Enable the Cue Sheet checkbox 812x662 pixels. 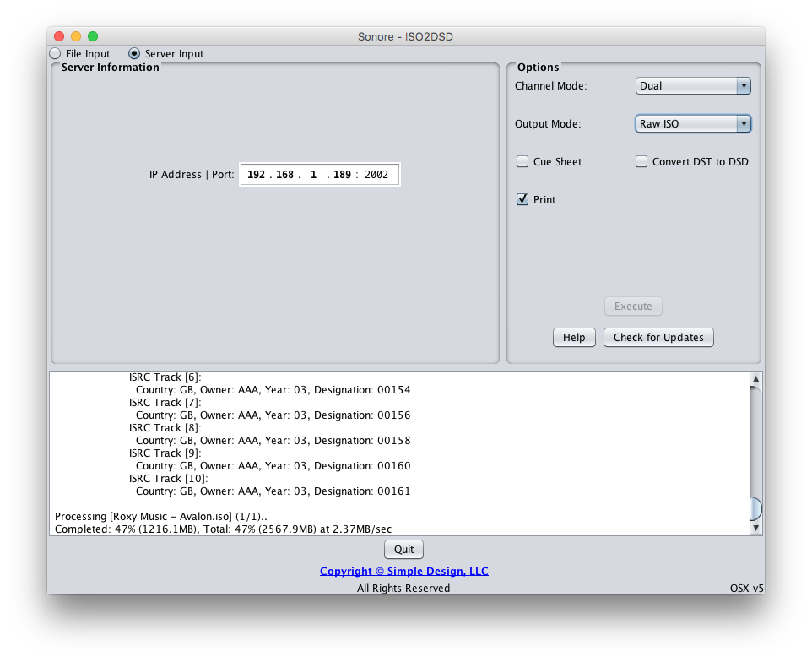coord(522,161)
